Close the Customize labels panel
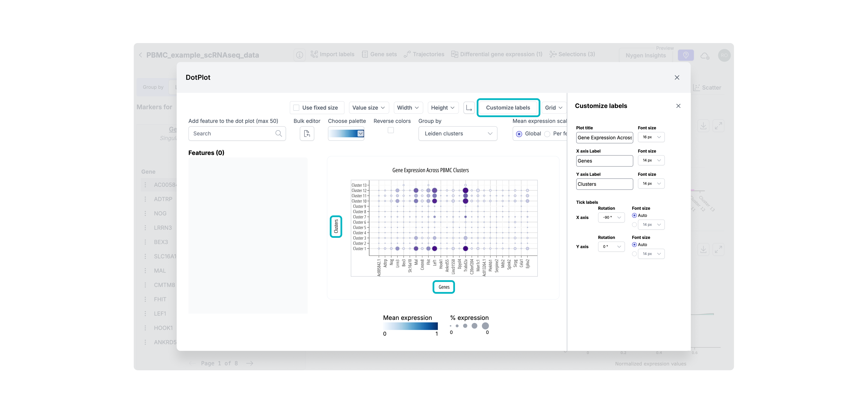This screenshot has width=868, height=413. point(678,106)
